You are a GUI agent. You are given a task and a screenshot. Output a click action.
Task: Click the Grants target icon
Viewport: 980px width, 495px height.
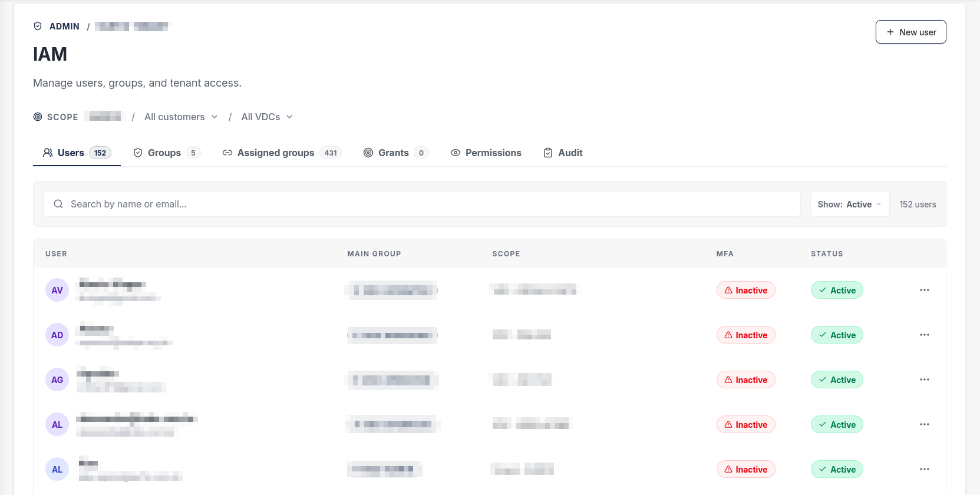click(368, 153)
